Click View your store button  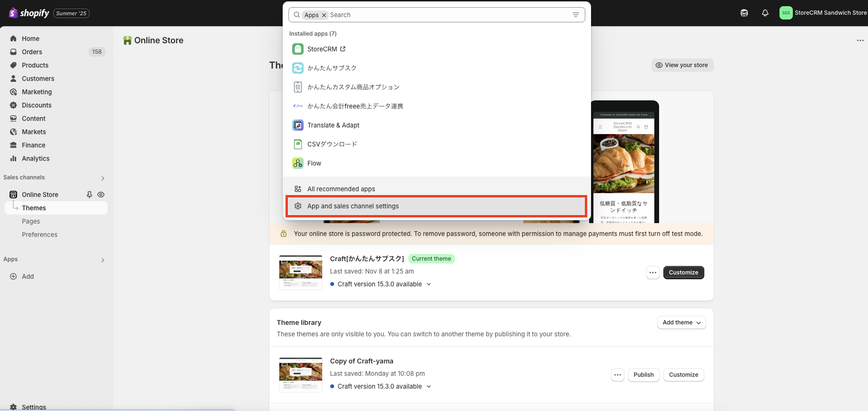point(682,65)
